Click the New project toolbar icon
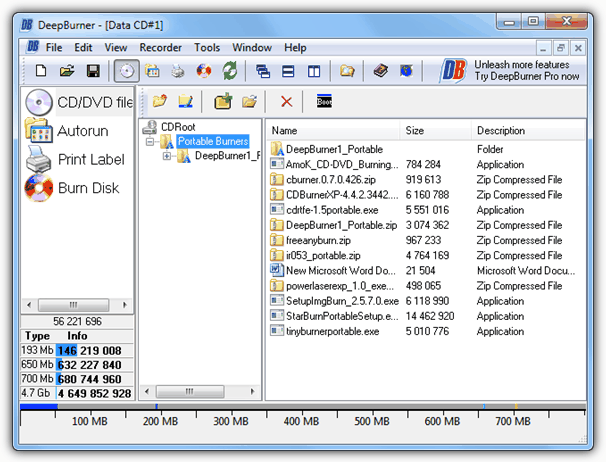This screenshot has height=462, width=606. coord(41,71)
